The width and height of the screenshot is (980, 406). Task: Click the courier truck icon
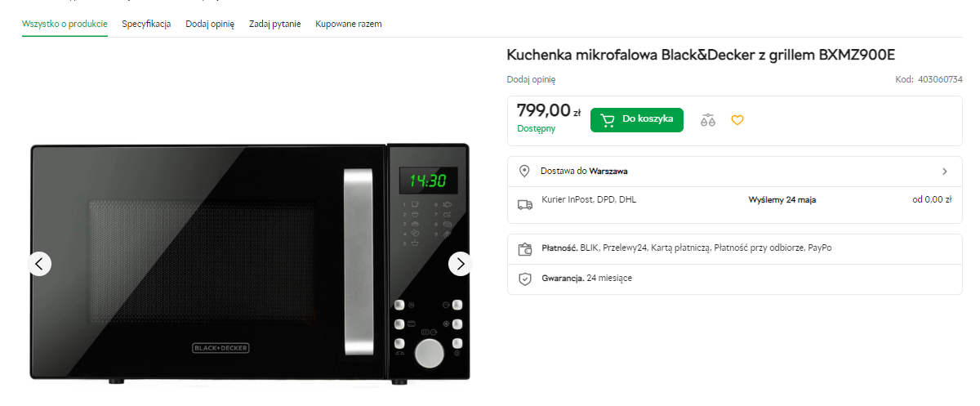point(524,203)
